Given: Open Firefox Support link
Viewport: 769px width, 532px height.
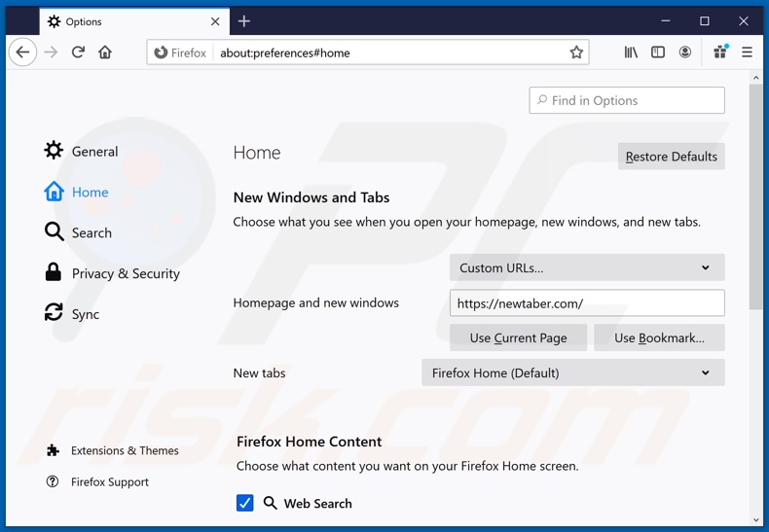Looking at the screenshot, I should coord(97,482).
